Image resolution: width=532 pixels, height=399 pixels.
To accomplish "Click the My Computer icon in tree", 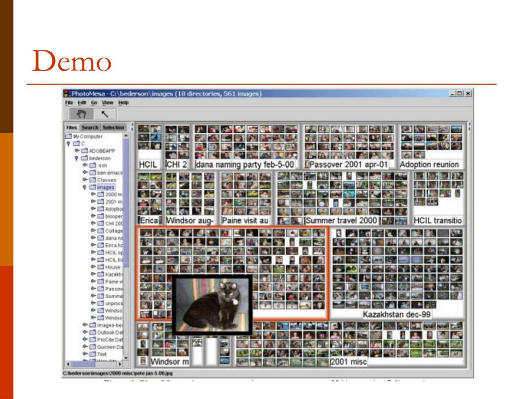I will point(69,137).
